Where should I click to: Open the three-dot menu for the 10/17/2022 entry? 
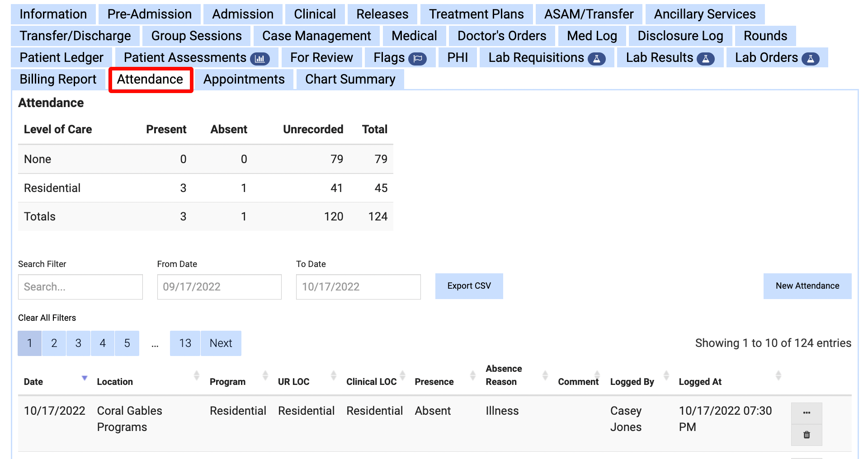[x=806, y=412]
